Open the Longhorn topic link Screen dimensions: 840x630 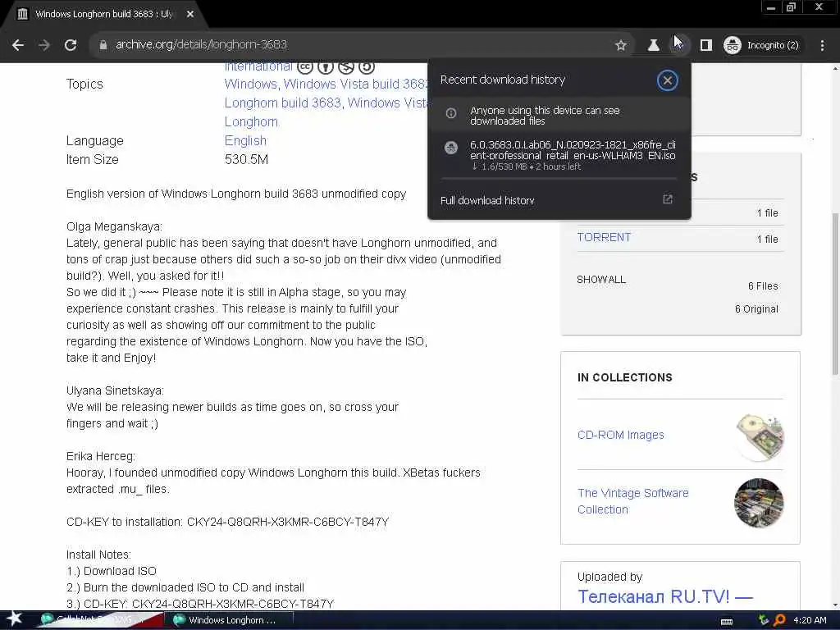coord(251,122)
